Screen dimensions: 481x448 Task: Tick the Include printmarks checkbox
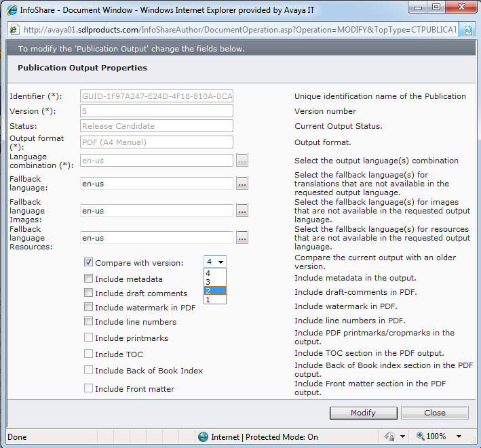coord(88,338)
